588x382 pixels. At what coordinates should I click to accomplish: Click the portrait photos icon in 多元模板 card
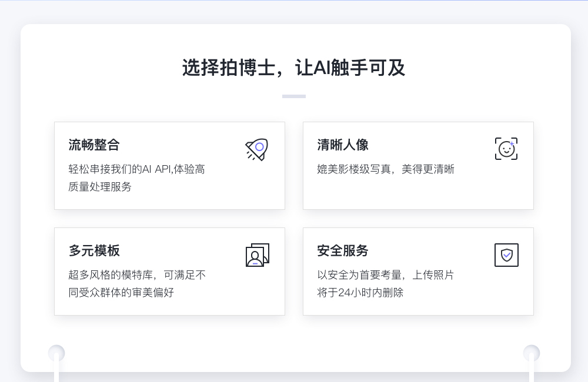(258, 255)
